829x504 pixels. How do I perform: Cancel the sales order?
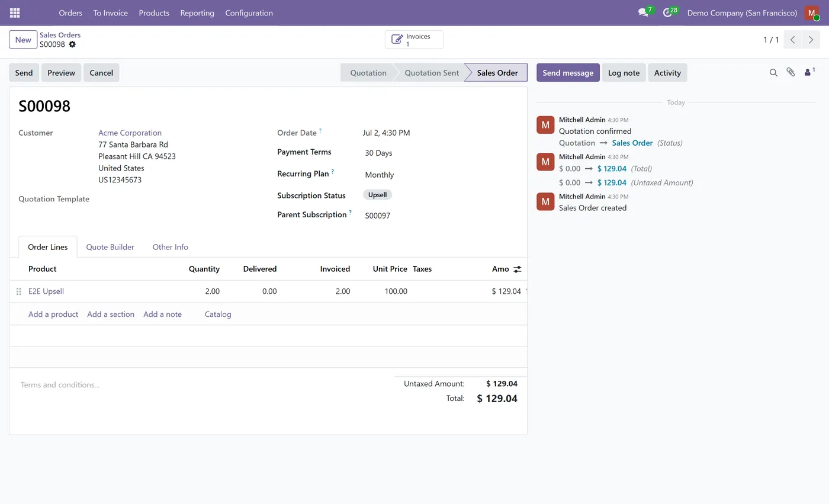[101, 73]
